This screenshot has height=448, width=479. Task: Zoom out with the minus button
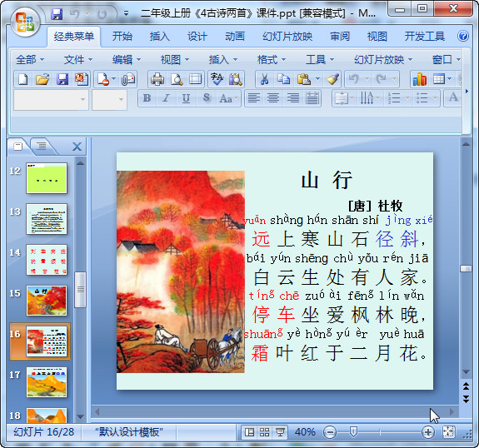(330, 432)
